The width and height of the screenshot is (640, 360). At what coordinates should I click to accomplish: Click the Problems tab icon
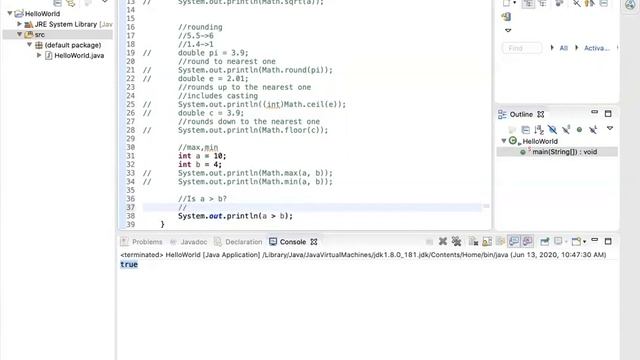[x=124, y=242]
